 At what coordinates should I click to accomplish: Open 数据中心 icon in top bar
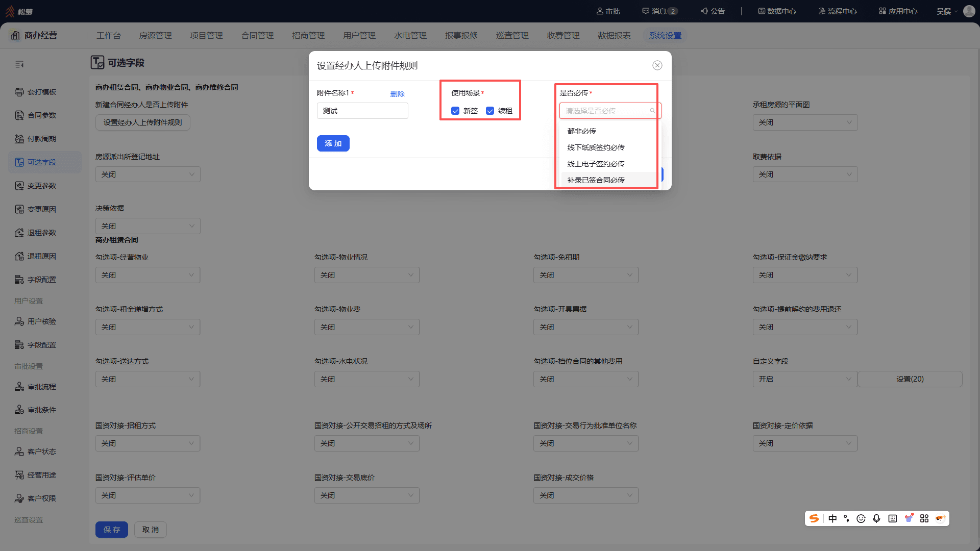click(x=762, y=11)
